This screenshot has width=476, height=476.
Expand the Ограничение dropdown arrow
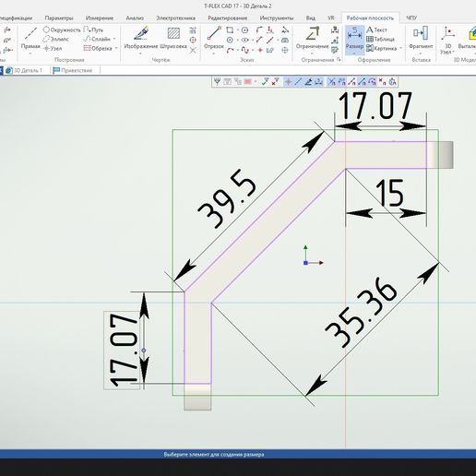[312, 54]
